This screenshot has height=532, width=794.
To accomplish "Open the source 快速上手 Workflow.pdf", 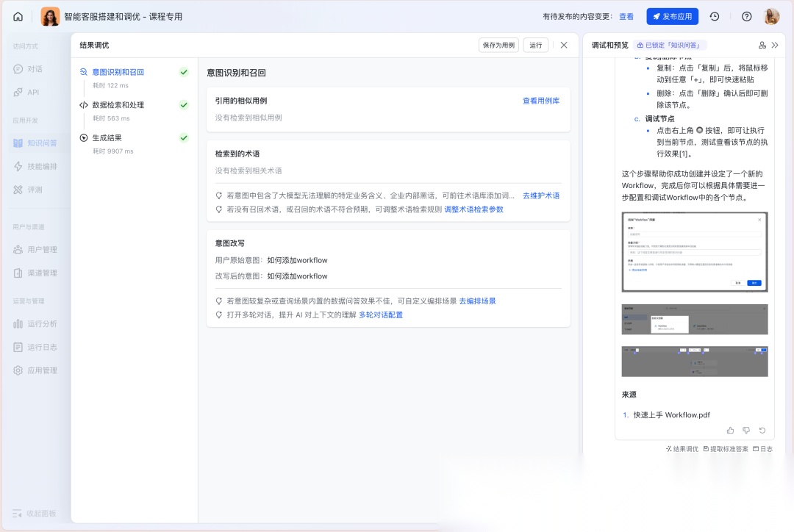I will pyautogui.click(x=671, y=415).
